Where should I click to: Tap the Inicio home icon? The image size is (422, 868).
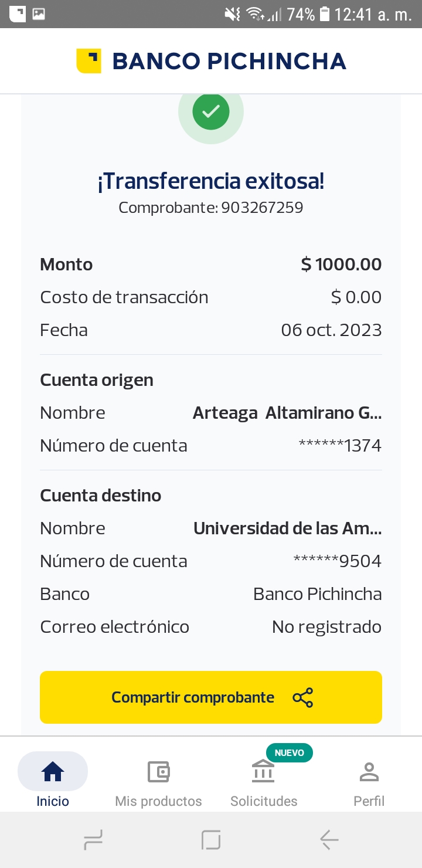click(x=53, y=771)
